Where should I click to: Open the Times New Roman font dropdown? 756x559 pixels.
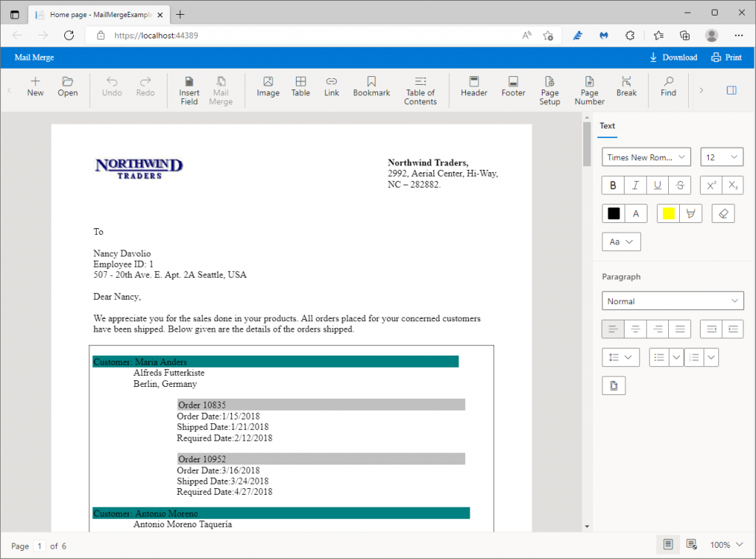(x=646, y=157)
